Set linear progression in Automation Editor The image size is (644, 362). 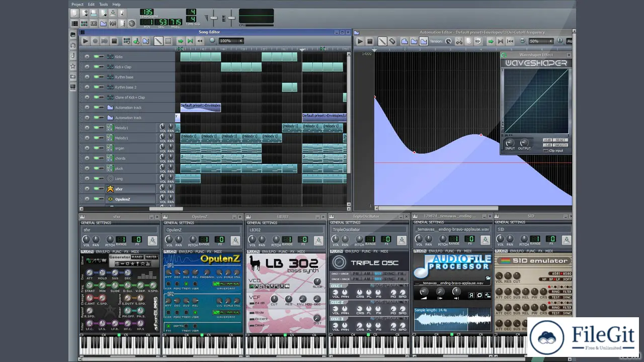click(x=414, y=41)
